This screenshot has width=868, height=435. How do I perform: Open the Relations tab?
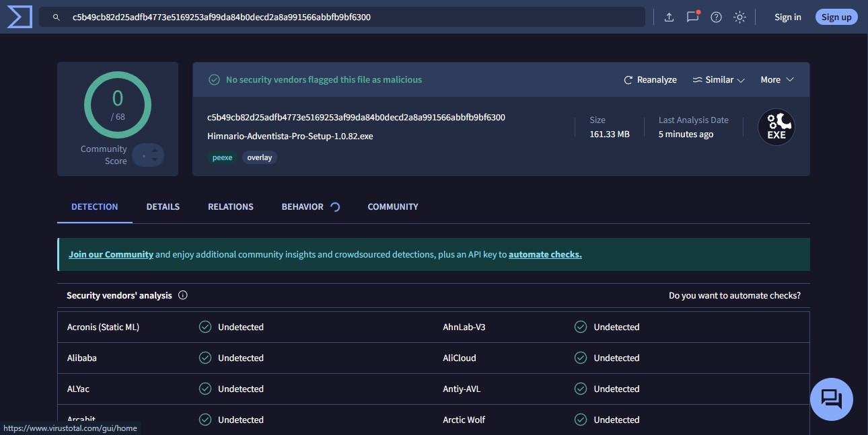[x=230, y=207]
